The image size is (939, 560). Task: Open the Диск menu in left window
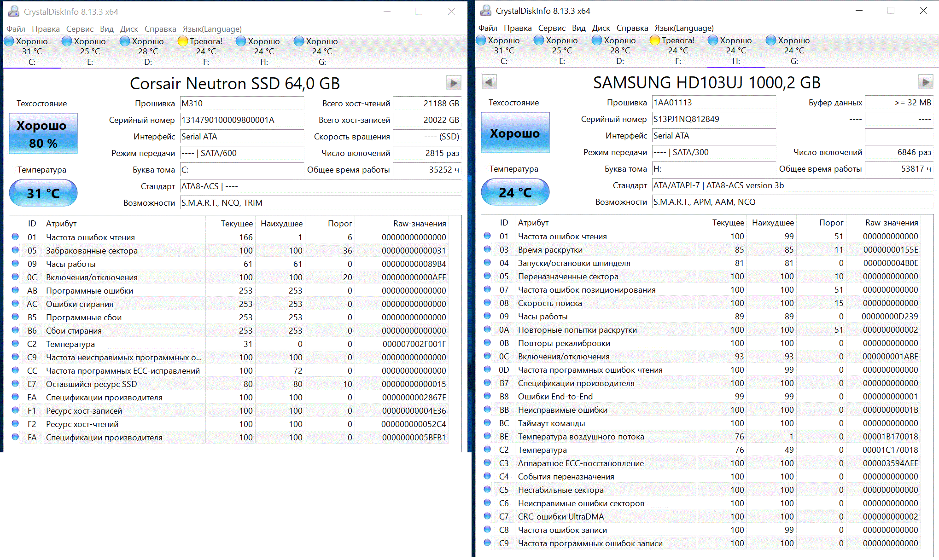[x=129, y=29]
